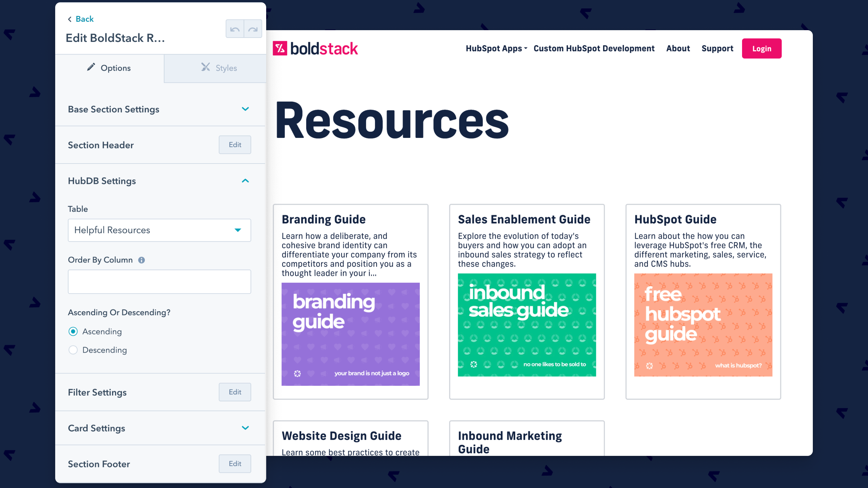
Task: Open the Table dropdown showing Helpful Resources
Action: pyautogui.click(x=159, y=230)
